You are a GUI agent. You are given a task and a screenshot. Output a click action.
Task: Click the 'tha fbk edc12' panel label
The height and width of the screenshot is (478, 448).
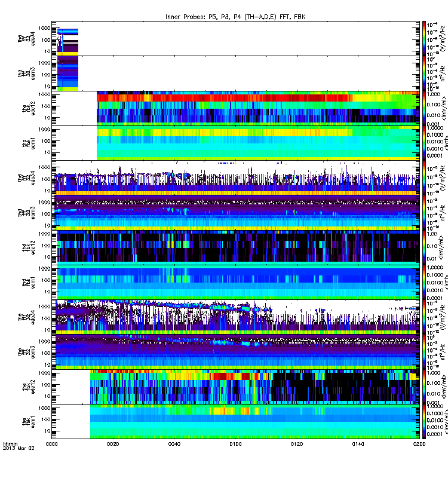tap(29, 109)
